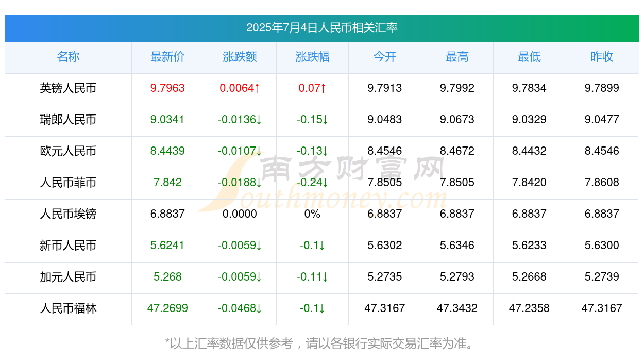Image resolution: width=644 pixels, height=360 pixels.
Task: Click the 瑞郎 high value 9.0673
Action: [x=457, y=120]
